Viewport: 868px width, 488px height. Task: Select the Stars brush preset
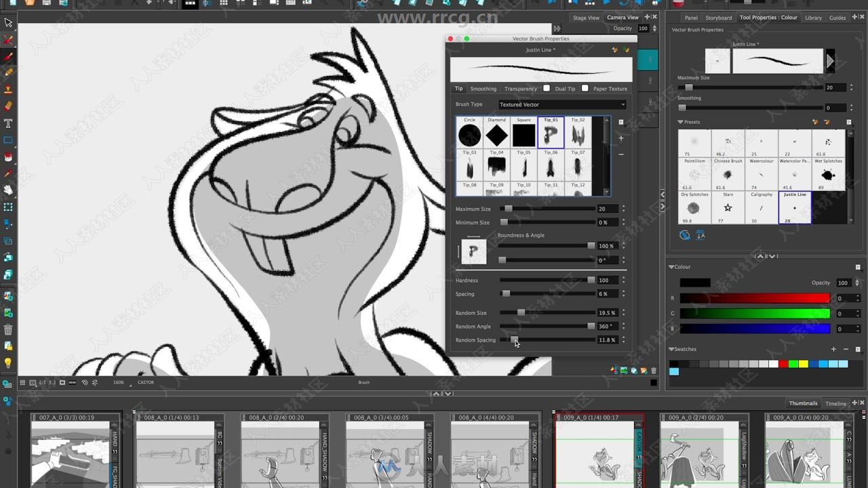(x=728, y=207)
